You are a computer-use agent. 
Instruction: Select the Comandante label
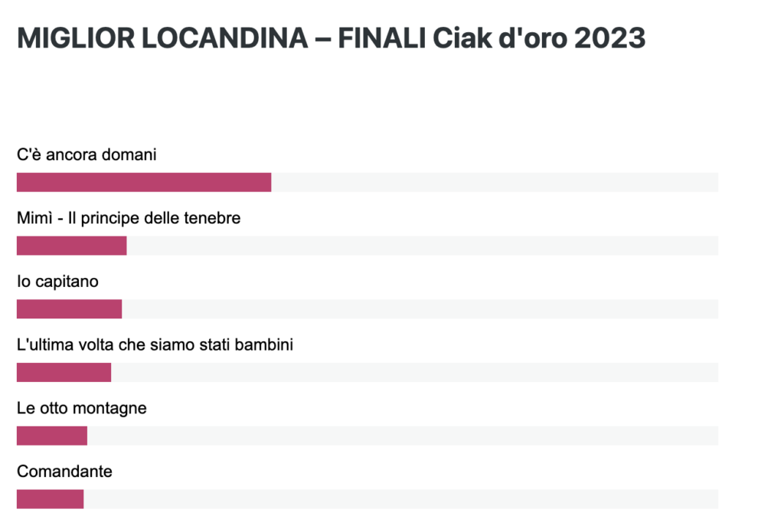64,471
